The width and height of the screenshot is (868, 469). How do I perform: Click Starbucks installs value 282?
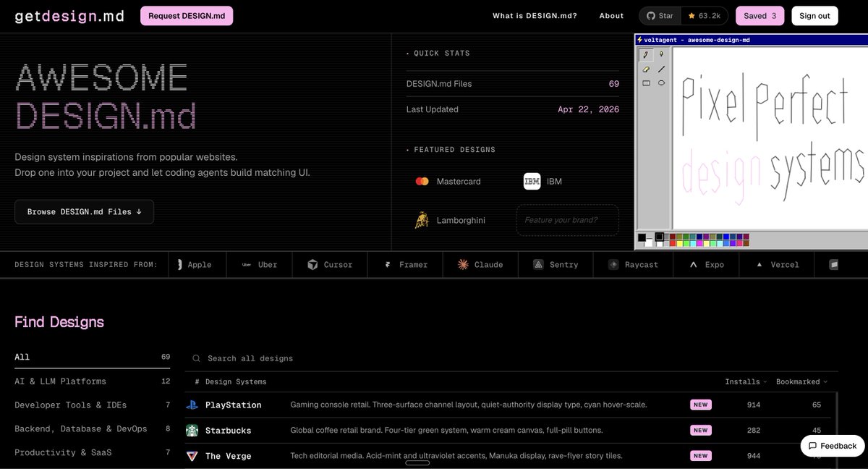(754, 431)
